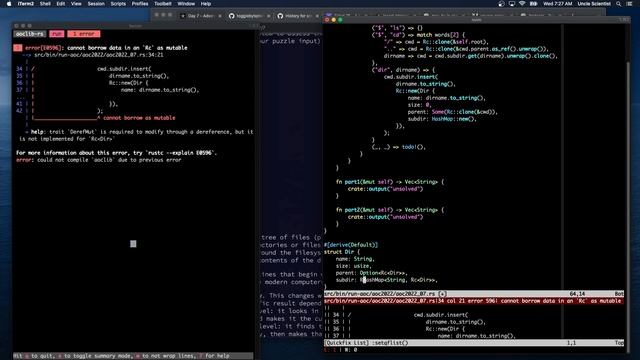The width and height of the screenshot is (640, 360).
Task: Click the aoclib-rs project label
Action: point(30,34)
